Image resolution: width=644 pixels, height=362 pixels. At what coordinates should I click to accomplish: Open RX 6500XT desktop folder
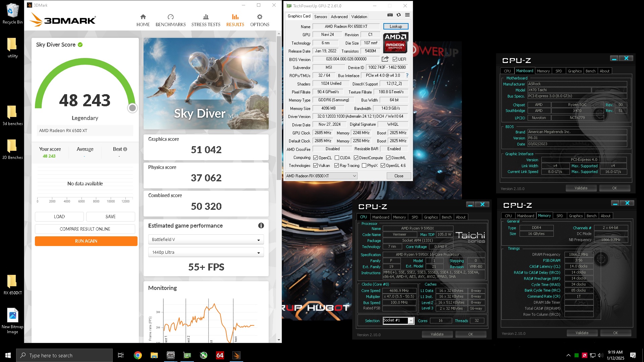(x=12, y=285)
